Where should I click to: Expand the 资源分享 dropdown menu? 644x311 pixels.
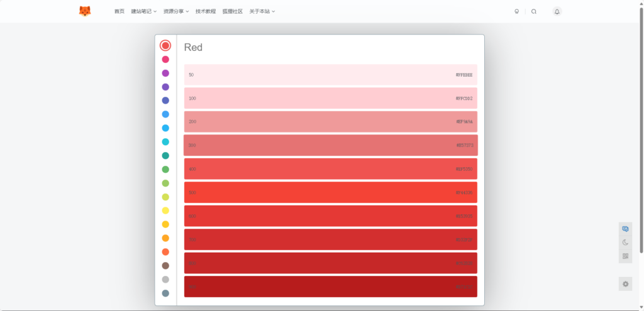tap(176, 11)
